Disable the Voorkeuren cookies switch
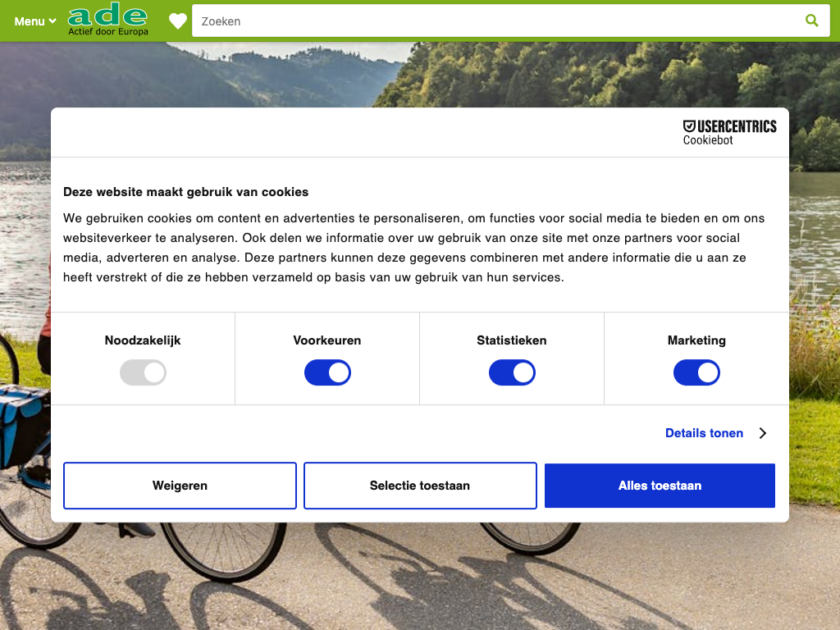The width and height of the screenshot is (840, 630). pyautogui.click(x=327, y=373)
